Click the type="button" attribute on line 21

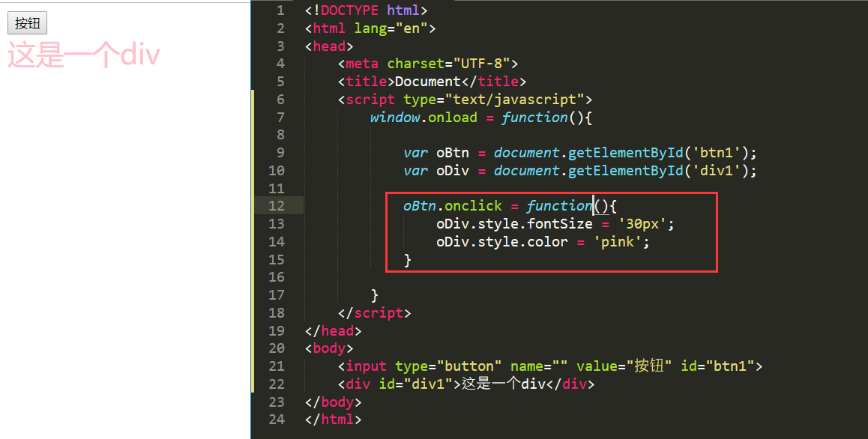point(448,366)
